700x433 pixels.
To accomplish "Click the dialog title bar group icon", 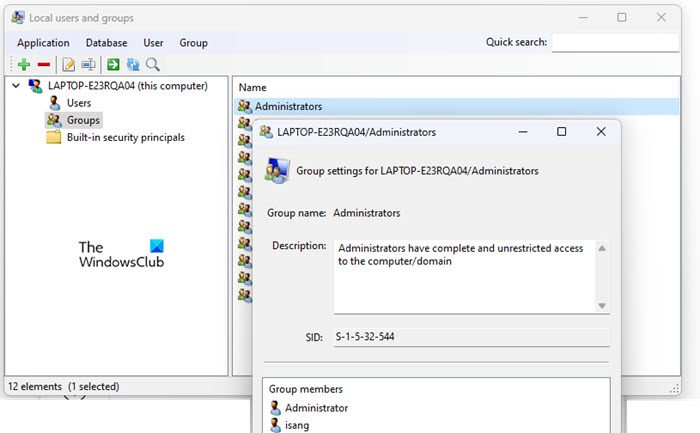I will [266, 132].
